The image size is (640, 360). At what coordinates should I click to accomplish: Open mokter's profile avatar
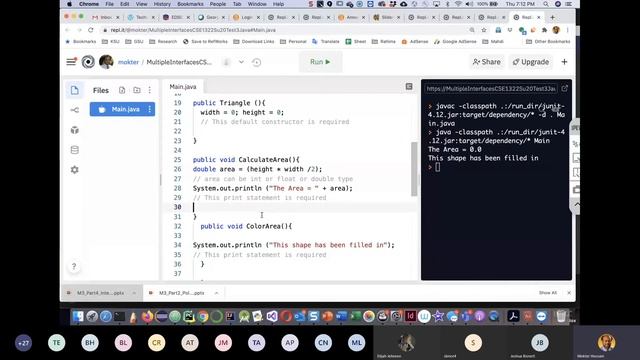pos(106,62)
